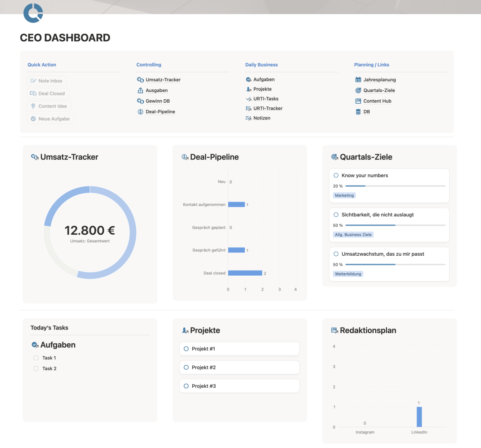Image resolution: width=481 pixels, height=448 pixels.
Task: Click the Jahresplanung calendar icon
Action: pos(358,80)
